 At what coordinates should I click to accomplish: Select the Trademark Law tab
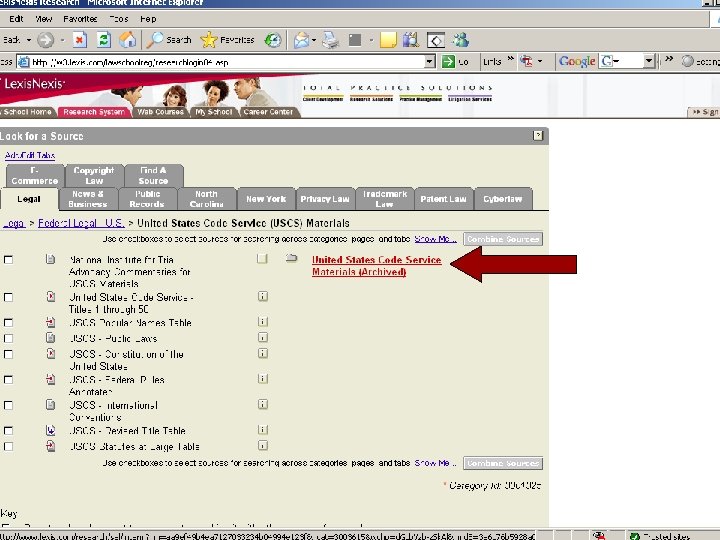tap(385, 199)
